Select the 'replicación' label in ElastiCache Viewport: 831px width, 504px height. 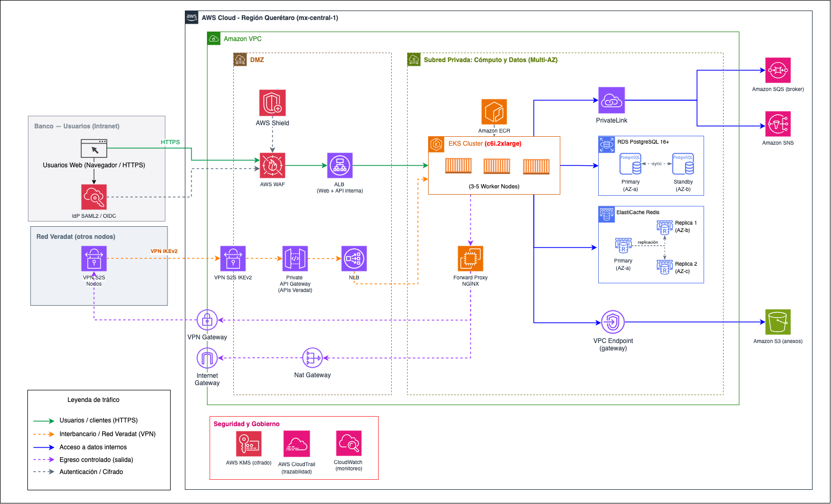(648, 243)
